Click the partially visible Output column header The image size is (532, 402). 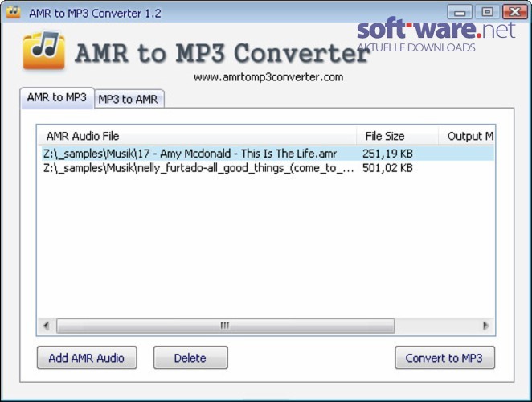(467, 136)
